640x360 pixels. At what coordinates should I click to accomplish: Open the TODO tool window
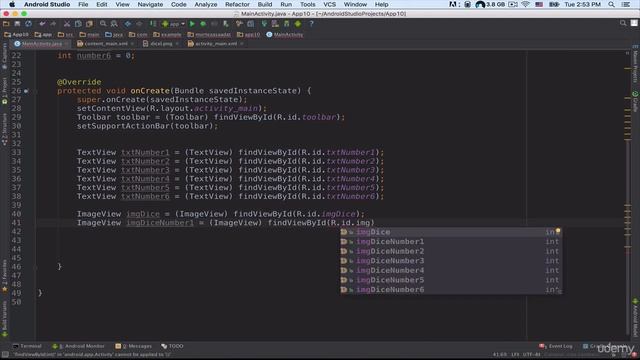click(x=172, y=346)
